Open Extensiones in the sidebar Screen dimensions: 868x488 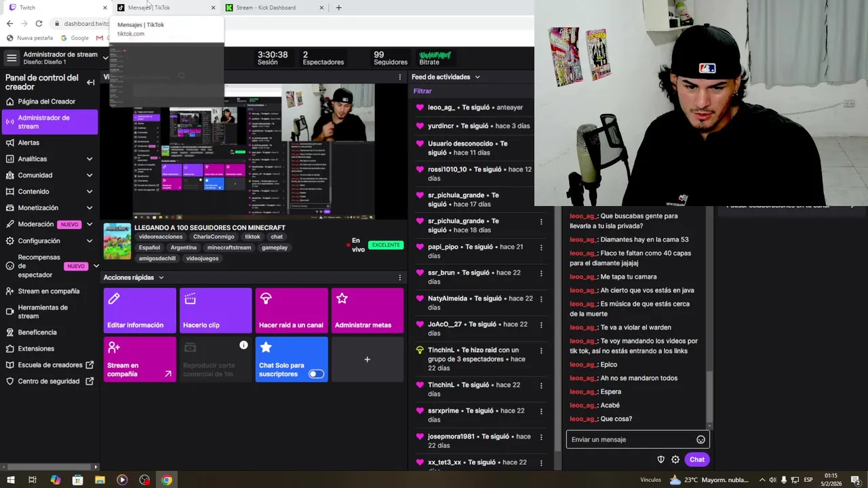49,349
